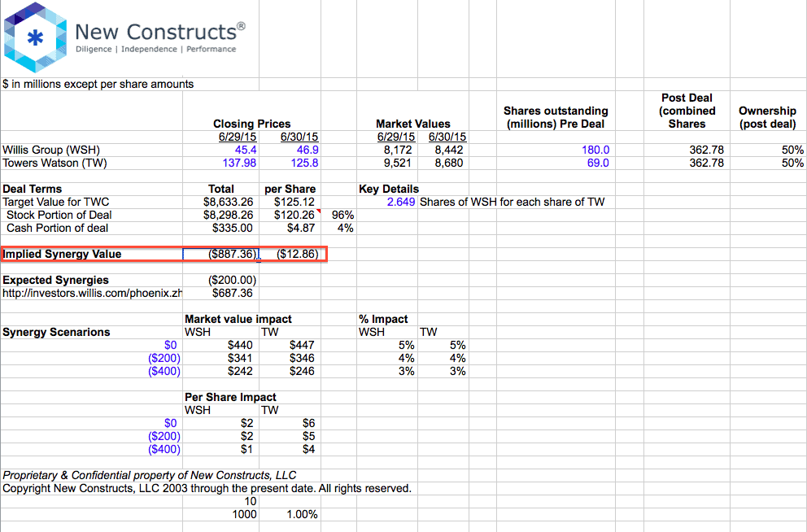Open the investors.willis.com link

[x=92, y=293]
